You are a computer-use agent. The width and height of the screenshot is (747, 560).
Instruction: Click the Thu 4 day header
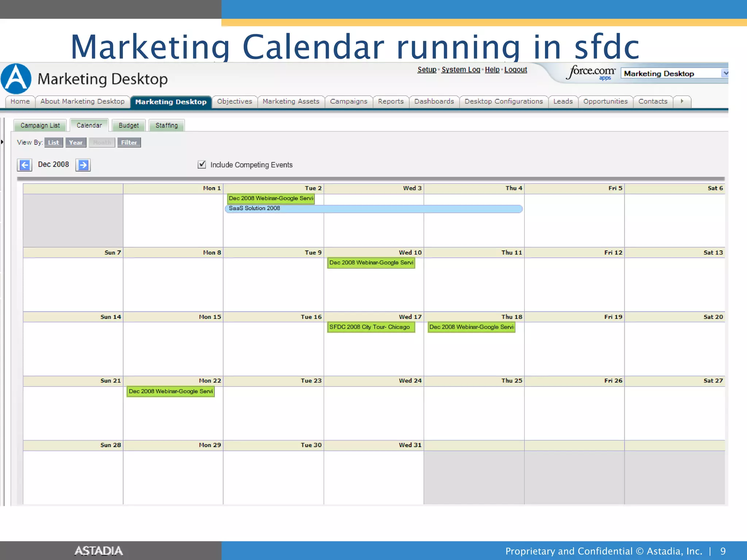click(x=474, y=188)
